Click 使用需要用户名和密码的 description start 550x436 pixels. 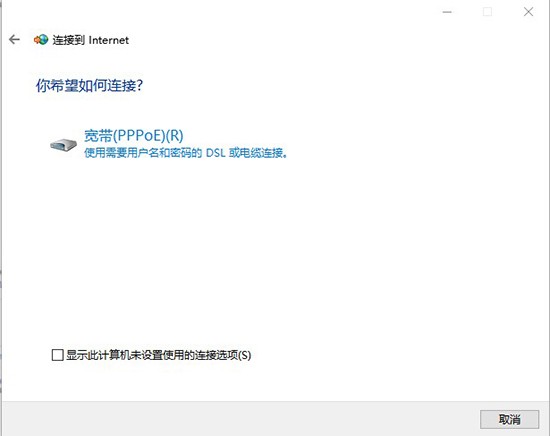pos(143,153)
